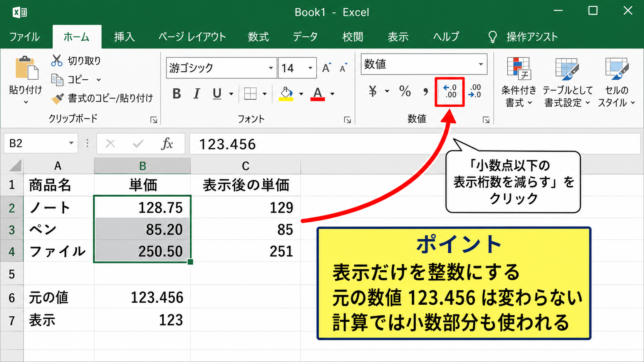Click the Insert Function fx icon
The height and width of the screenshot is (362, 644).
pos(167,144)
